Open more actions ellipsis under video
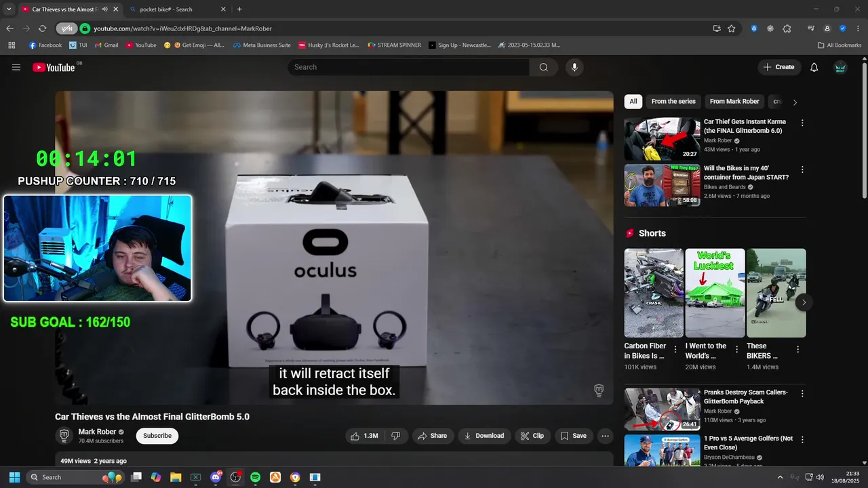The height and width of the screenshot is (488, 868). point(606,436)
